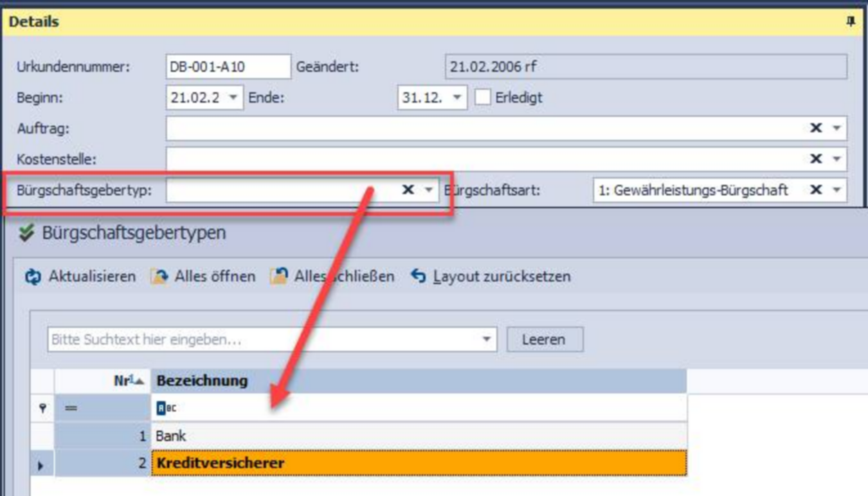Clear the Auftrag field with X
This screenshot has width=868, height=496.
816,128
